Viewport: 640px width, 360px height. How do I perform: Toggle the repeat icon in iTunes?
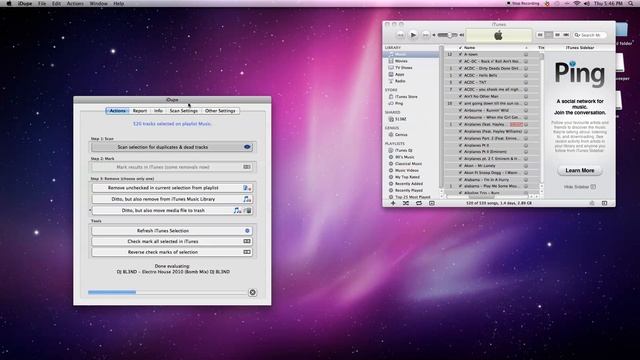tap(419, 203)
